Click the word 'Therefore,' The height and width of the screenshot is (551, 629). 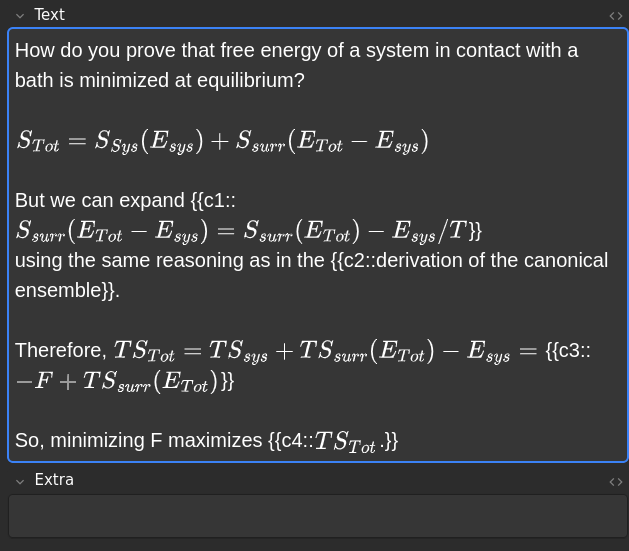point(61,351)
